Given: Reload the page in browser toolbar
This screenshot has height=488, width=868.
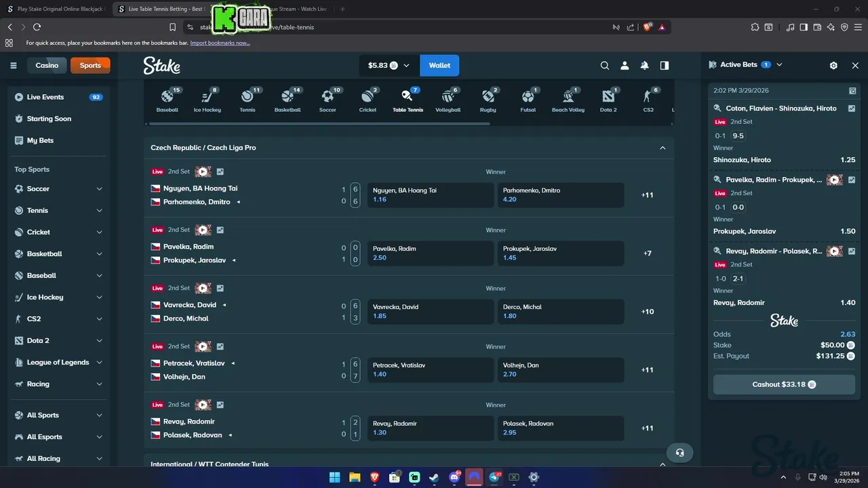Looking at the screenshot, I should [x=37, y=27].
